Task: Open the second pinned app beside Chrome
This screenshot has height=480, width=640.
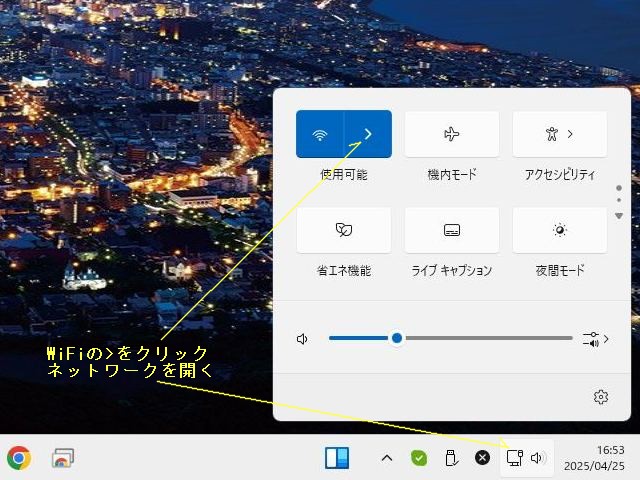Action: click(64, 458)
